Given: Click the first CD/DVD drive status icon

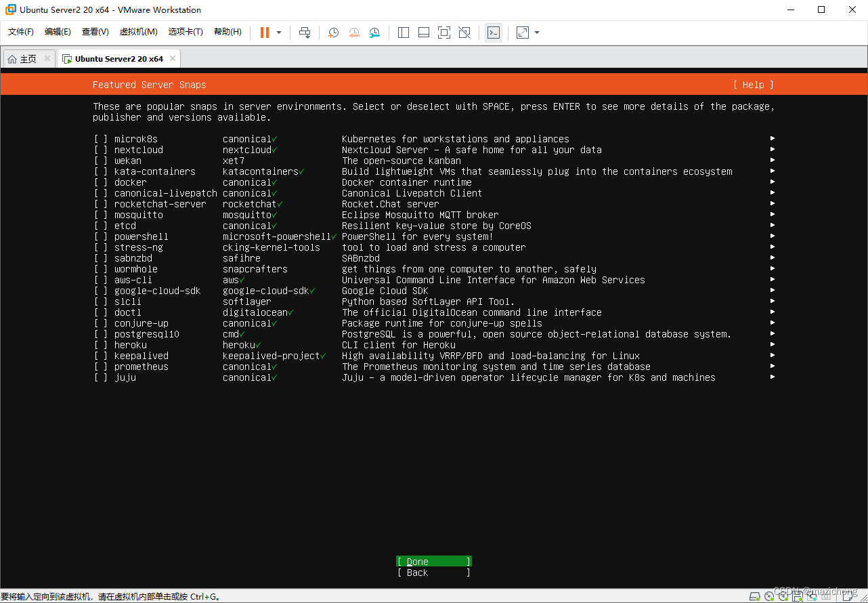Looking at the screenshot, I should click(769, 597).
